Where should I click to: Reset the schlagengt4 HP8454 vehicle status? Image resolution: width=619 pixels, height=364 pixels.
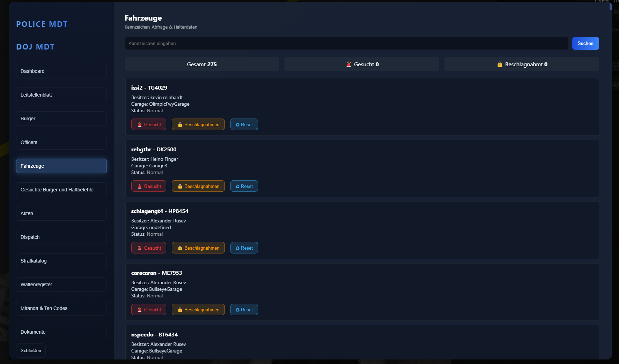click(x=244, y=248)
